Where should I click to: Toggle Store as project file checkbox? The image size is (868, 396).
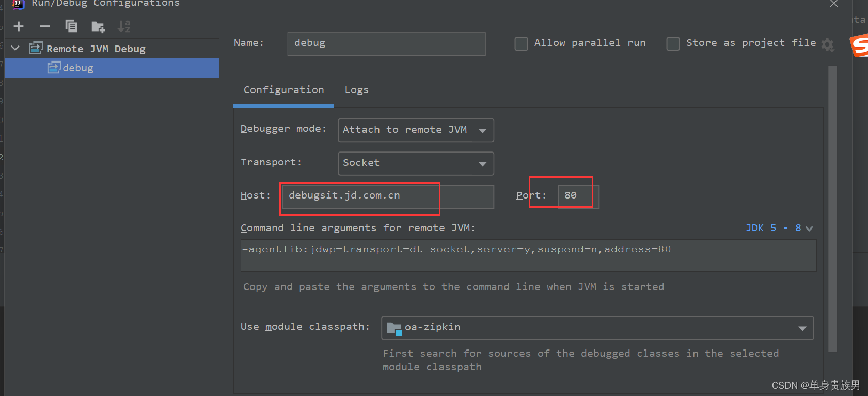(673, 43)
